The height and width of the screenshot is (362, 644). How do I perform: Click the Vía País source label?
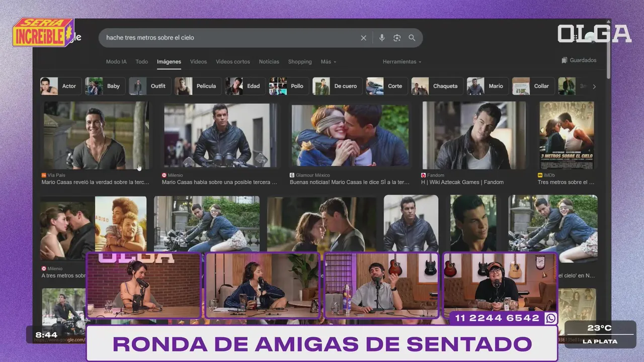(53, 175)
